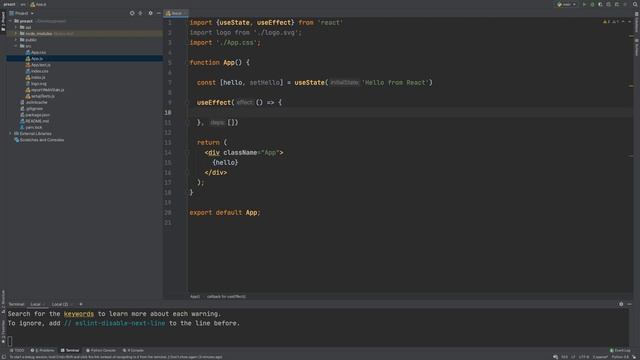Image resolution: width=640 pixels, height=360 pixels.
Task: Click line number 10 in gutter
Action: click(168, 112)
